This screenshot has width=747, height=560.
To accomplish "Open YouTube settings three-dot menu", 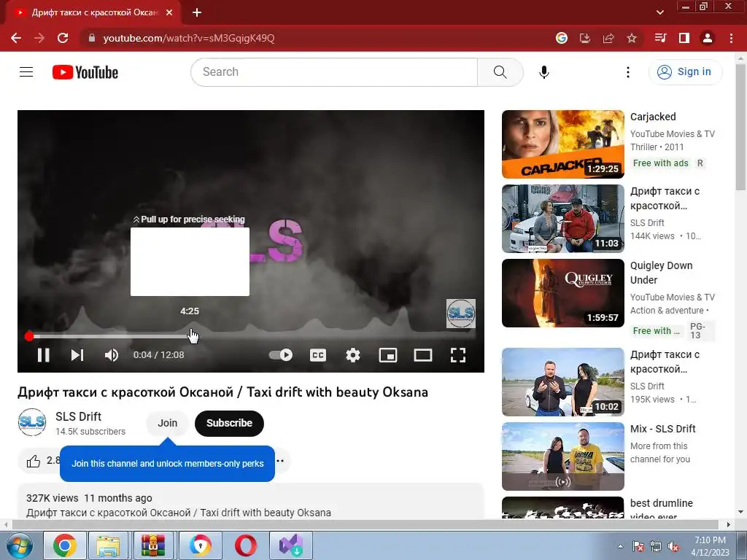I will click(x=628, y=72).
